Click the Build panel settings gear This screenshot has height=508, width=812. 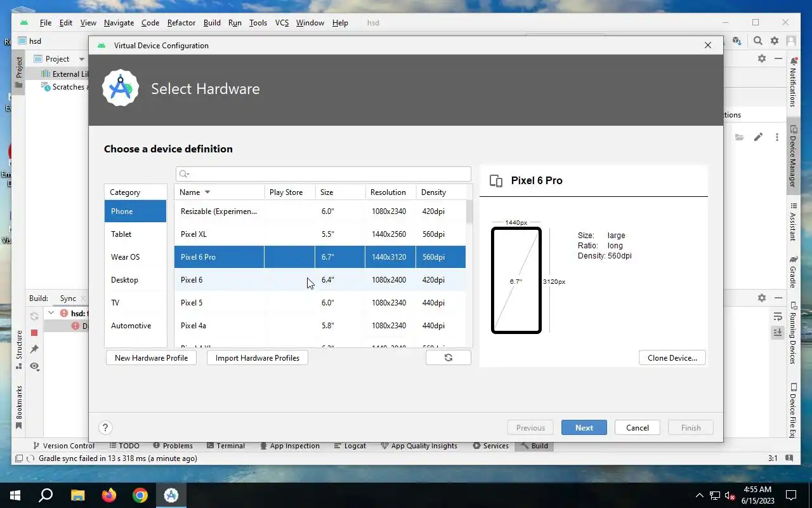(x=762, y=298)
